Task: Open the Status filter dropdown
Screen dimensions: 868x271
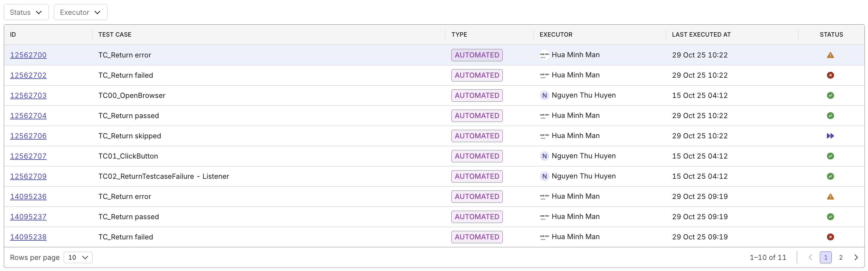Action: click(26, 13)
